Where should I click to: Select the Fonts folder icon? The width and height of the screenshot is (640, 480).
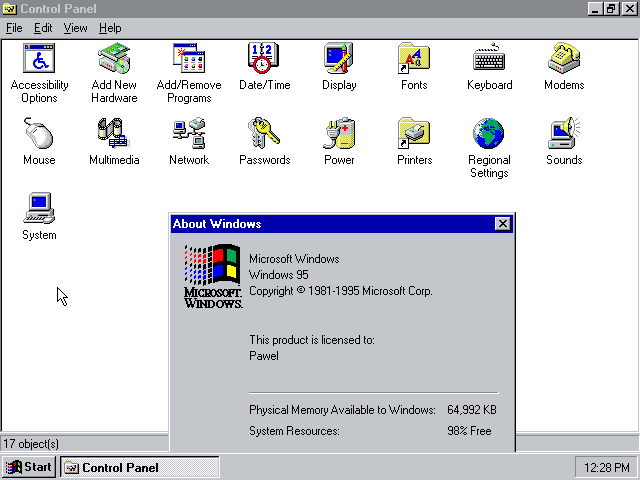point(414,58)
